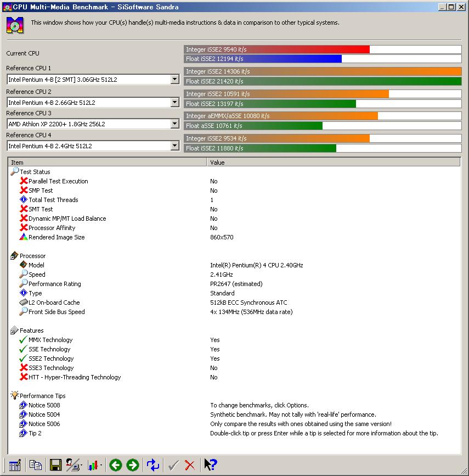469x476 pixels.
Task: Click the red X beside SMP Test
Action: coord(24,191)
